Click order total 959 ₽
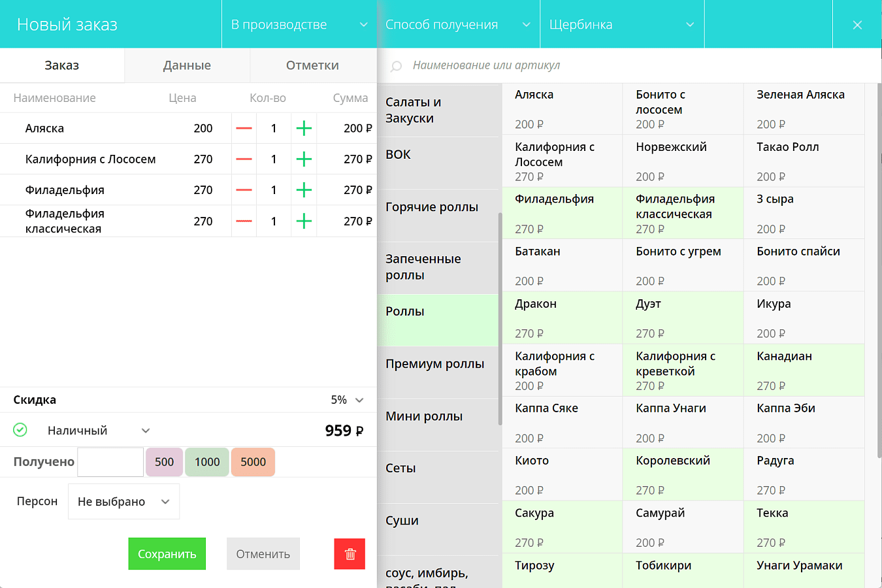The height and width of the screenshot is (588, 882). (344, 431)
